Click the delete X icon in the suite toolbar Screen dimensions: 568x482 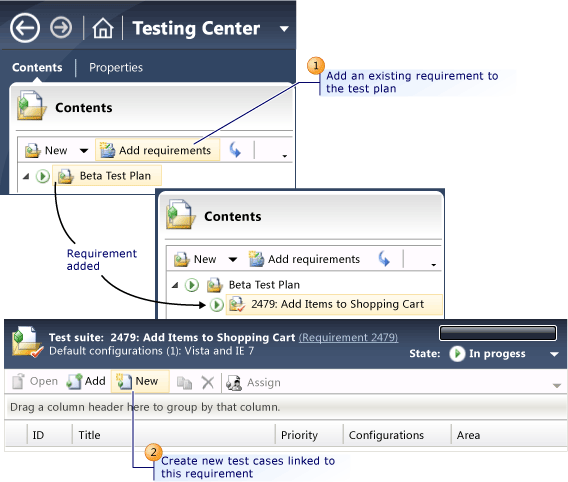coord(208,382)
